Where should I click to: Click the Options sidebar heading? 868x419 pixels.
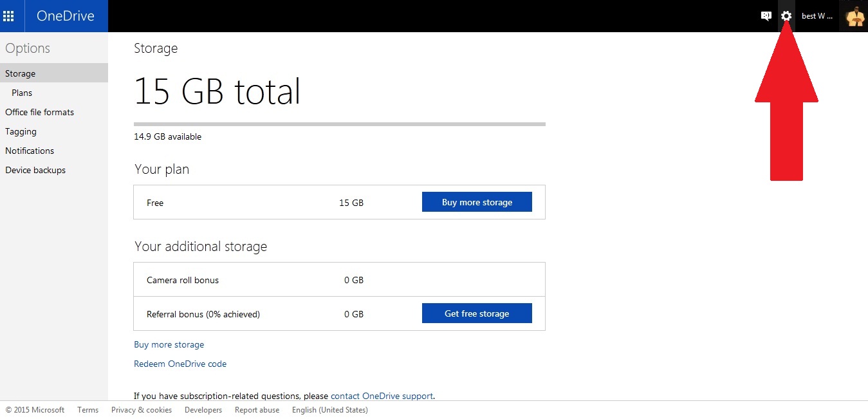[x=28, y=48]
